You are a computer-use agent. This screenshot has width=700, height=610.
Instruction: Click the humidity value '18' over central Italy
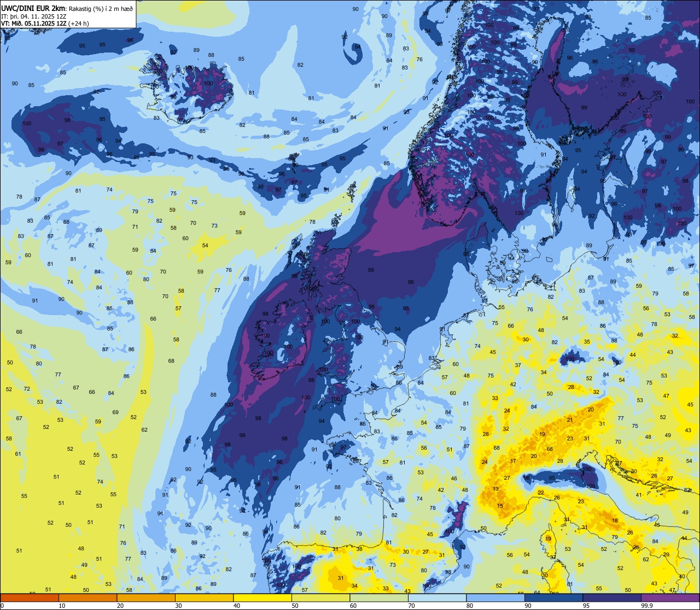coord(615,521)
